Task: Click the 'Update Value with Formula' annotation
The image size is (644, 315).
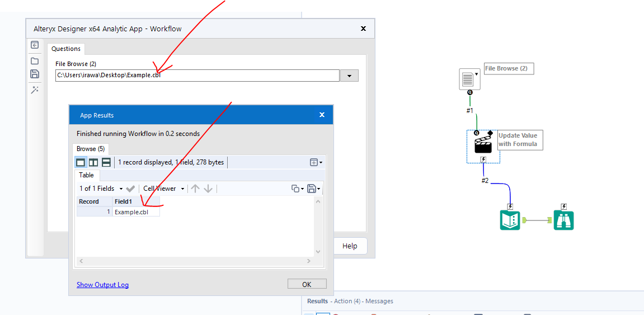Action: pyautogui.click(x=520, y=140)
